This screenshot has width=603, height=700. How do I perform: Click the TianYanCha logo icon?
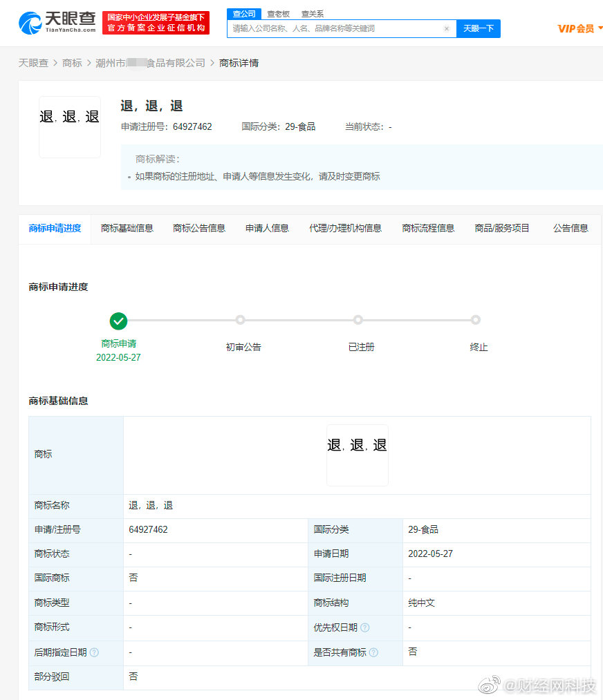point(30,23)
